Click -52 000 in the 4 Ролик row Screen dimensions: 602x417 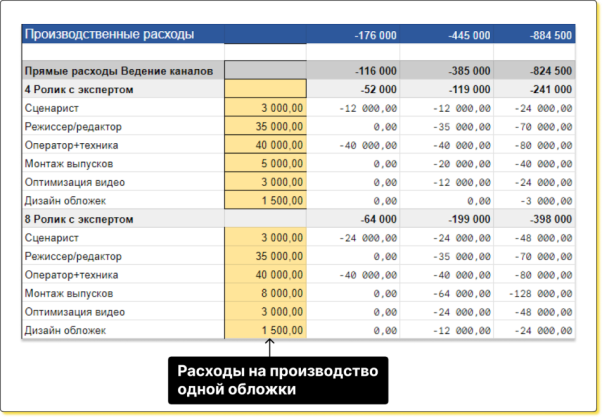tap(379, 89)
